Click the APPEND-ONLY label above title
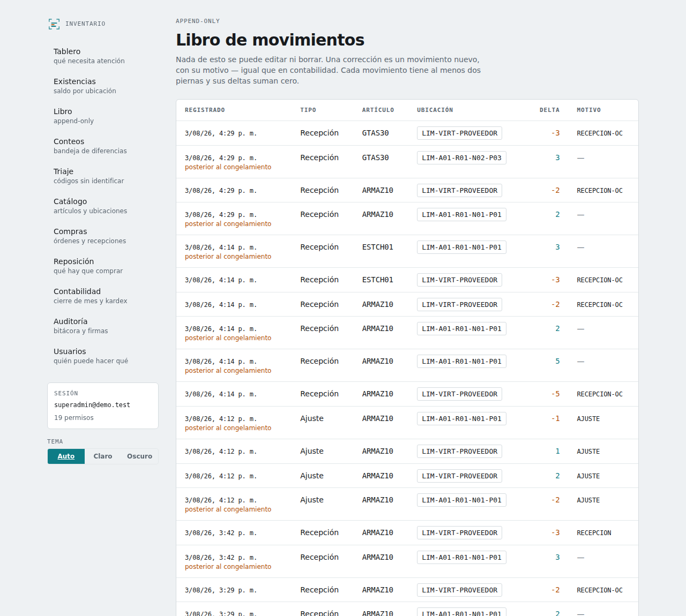This screenshot has width=686, height=616. [198, 21]
